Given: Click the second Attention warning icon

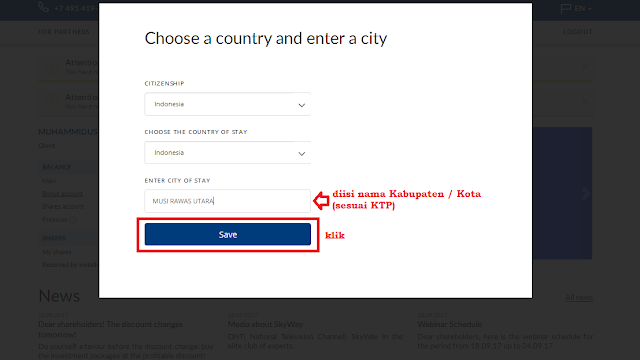Looking at the screenshot, I should point(51,101).
